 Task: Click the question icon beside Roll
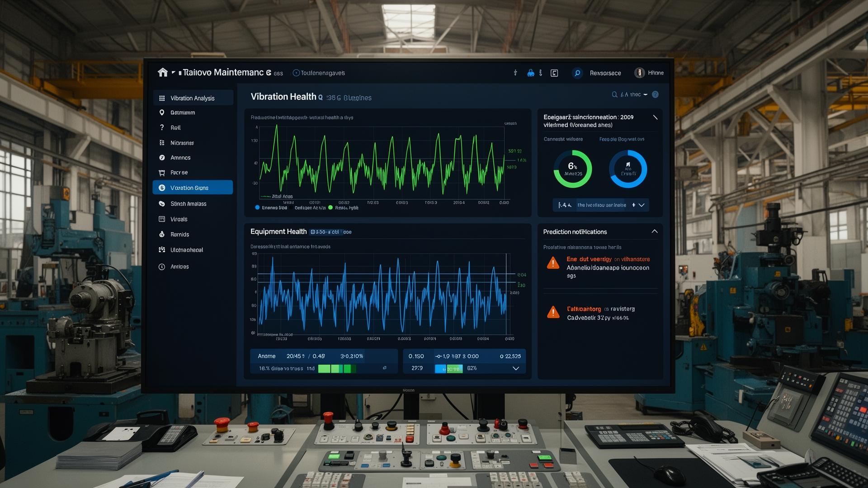[162, 127]
